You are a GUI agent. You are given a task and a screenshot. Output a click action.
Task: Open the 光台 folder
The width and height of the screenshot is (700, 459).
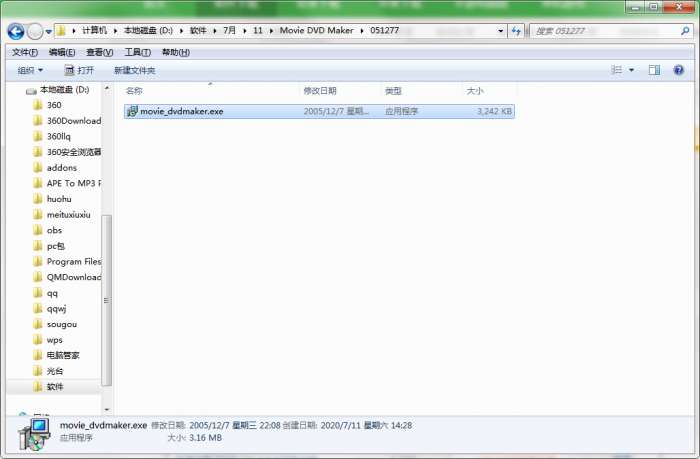(x=48, y=371)
